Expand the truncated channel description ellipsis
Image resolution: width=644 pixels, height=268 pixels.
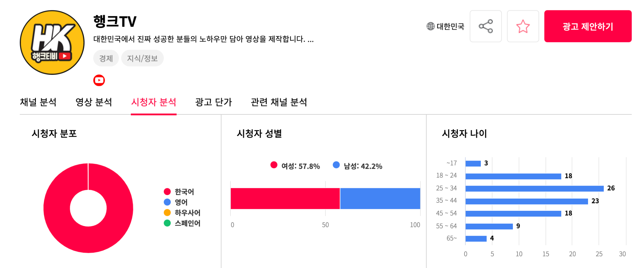pyautogui.click(x=311, y=40)
